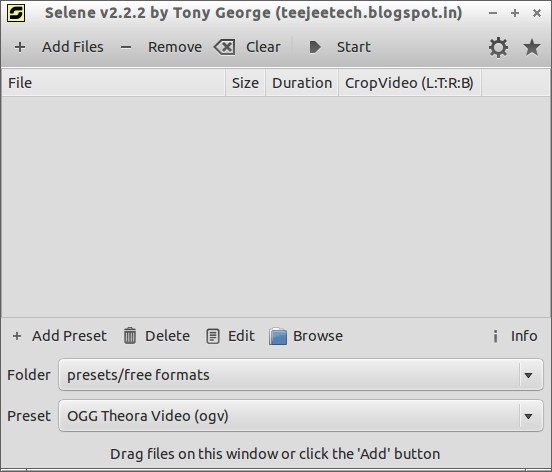Click the Info 'i' icon
The height and width of the screenshot is (472, 552).
495,336
